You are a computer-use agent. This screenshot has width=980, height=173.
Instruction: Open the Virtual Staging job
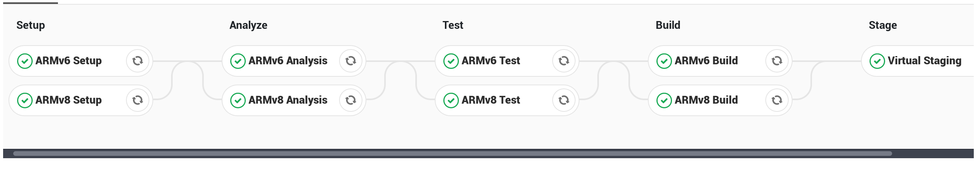(924, 61)
